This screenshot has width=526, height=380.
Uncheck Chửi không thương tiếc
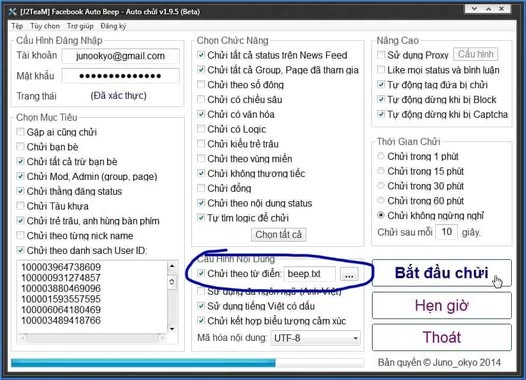tap(201, 173)
